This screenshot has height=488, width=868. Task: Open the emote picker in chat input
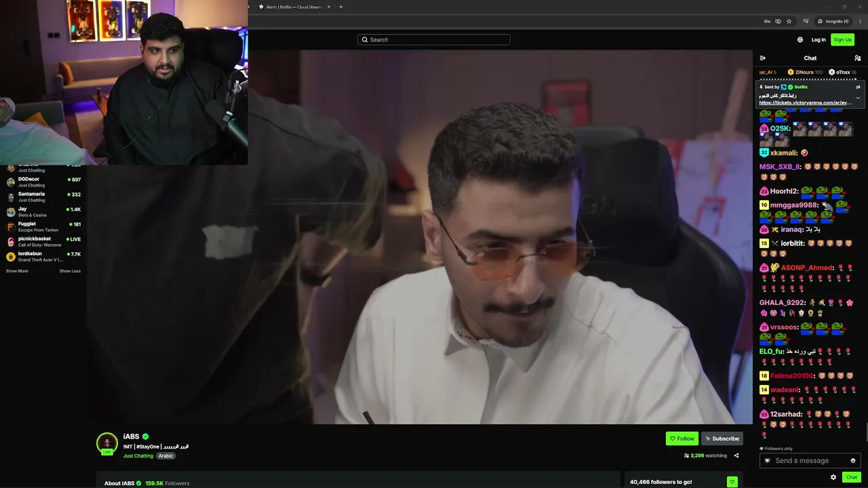(x=853, y=461)
